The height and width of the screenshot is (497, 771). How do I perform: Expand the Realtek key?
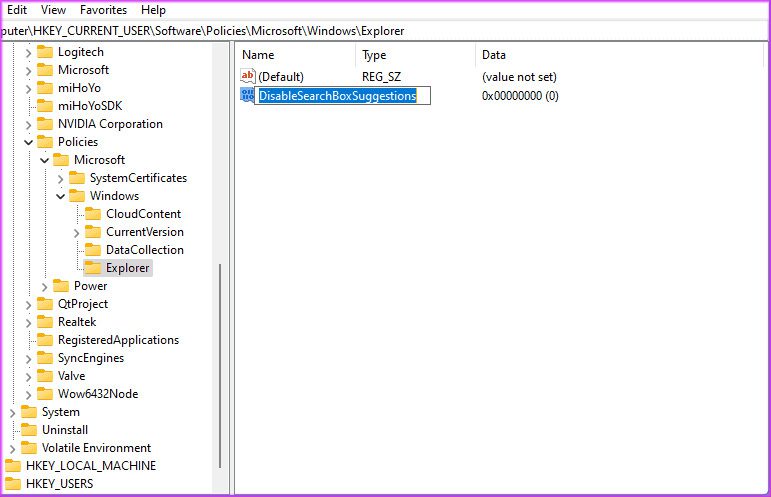tap(28, 322)
